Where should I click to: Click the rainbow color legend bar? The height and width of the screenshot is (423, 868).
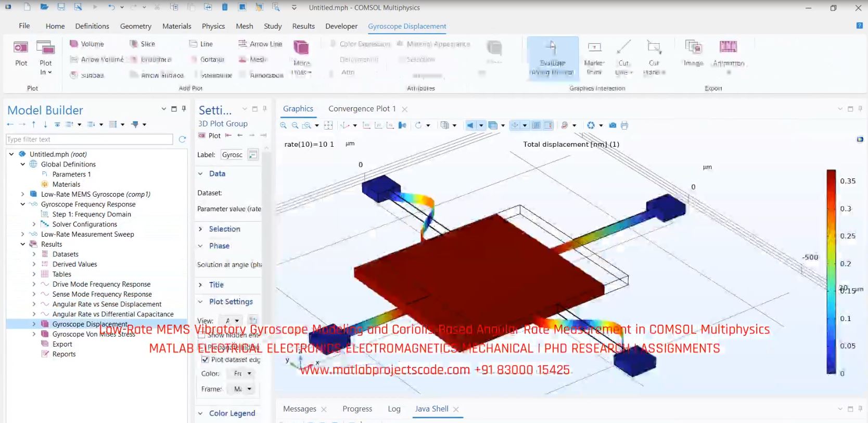[x=831, y=272]
